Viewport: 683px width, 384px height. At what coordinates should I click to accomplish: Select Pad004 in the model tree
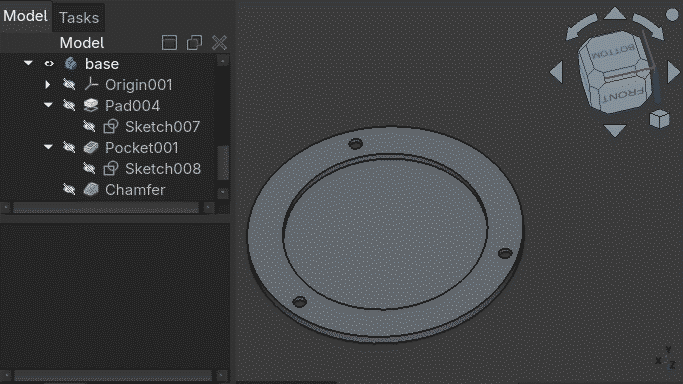132,105
